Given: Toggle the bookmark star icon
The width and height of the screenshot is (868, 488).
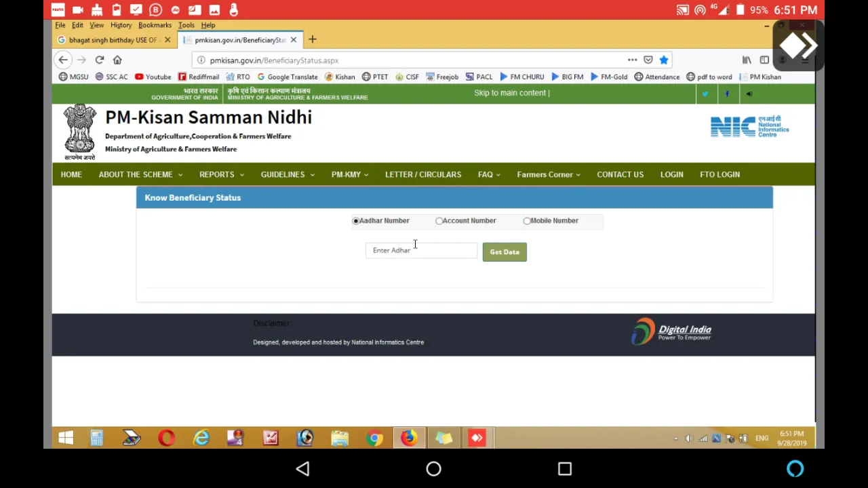Looking at the screenshot, I should pos(664,60).
